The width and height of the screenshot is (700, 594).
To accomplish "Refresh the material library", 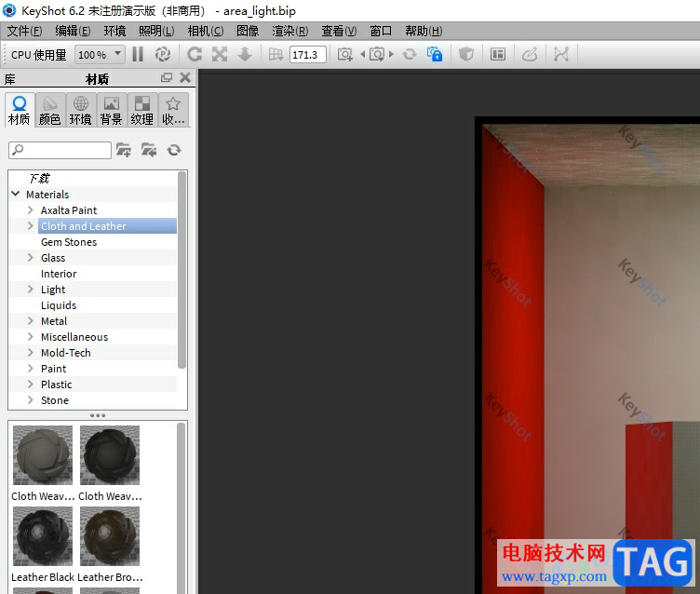I will tap(174, 150).
